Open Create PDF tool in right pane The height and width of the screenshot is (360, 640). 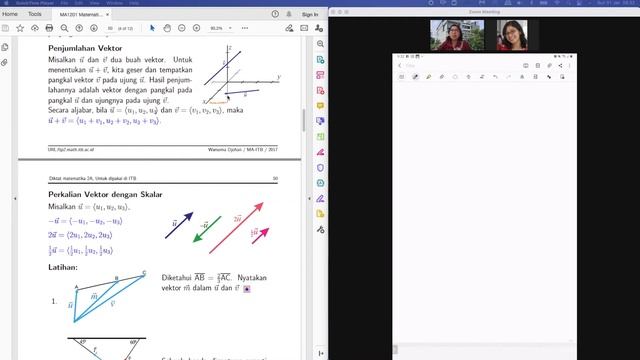(x=320, y=90)
